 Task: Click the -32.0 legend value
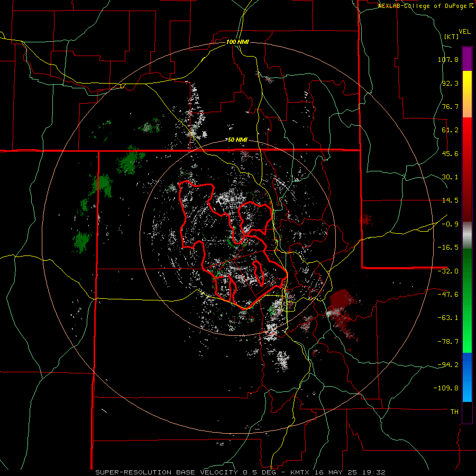click(448, 271)
